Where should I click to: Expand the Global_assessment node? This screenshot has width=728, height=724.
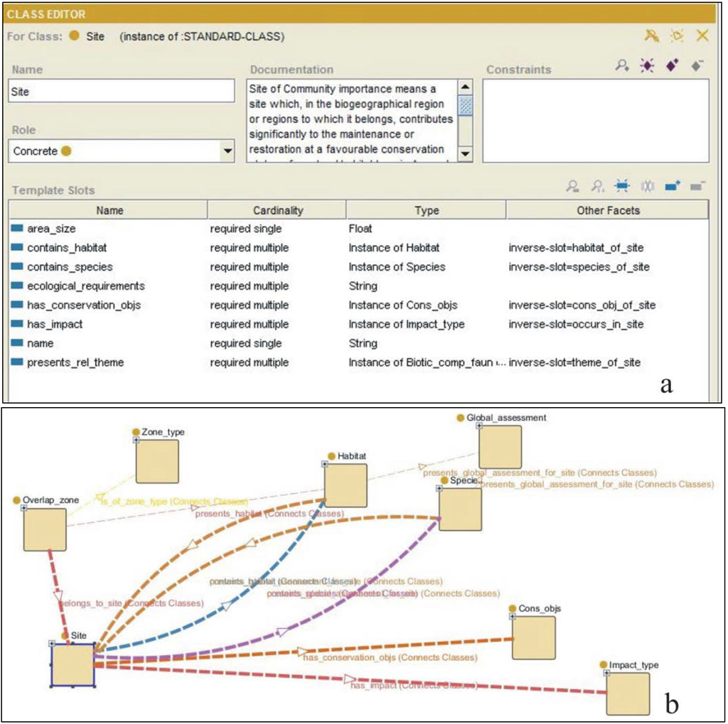point(478,426)
